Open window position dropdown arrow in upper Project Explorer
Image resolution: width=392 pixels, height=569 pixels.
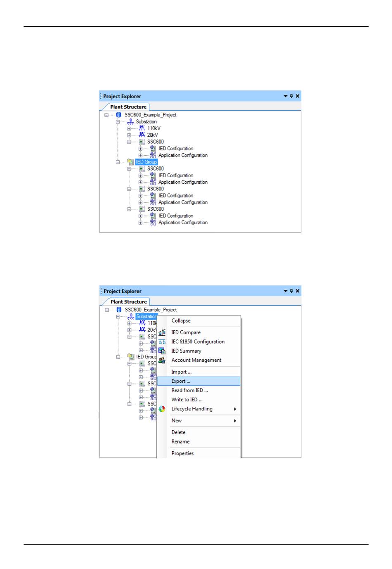point(285,96)
